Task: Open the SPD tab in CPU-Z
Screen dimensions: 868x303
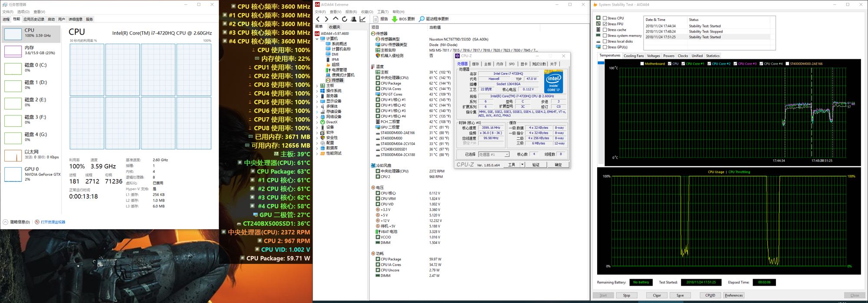Action: click(512, 64)
